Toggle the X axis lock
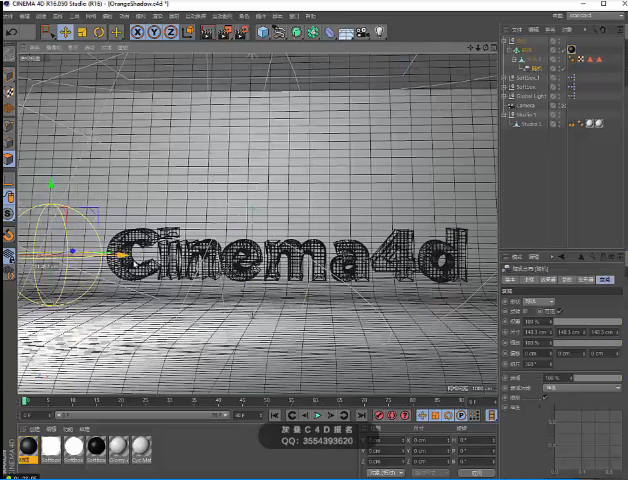This screenshot has width=628, height=480. 137,32
